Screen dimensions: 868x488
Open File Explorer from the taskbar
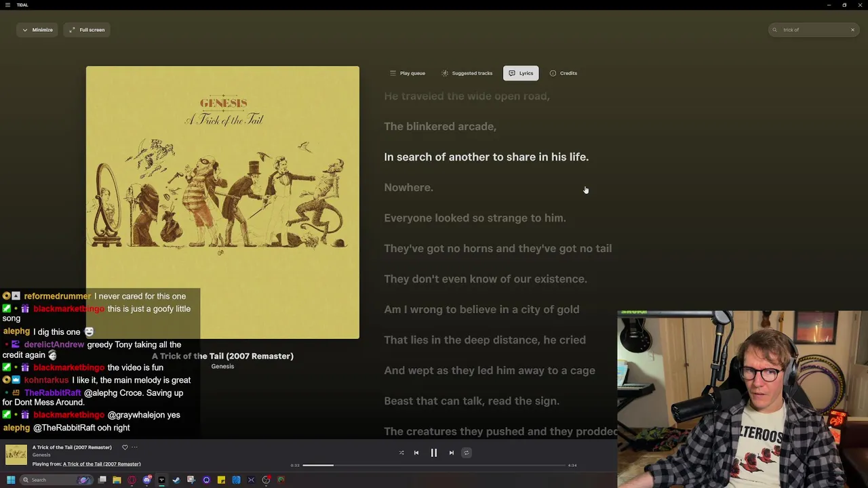click(x=117, y=480)
